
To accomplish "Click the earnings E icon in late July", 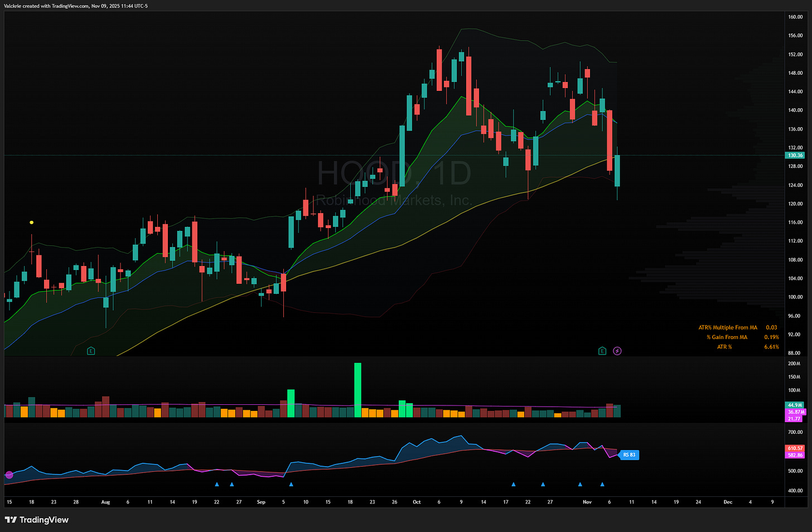I will (x=91, y=351).
